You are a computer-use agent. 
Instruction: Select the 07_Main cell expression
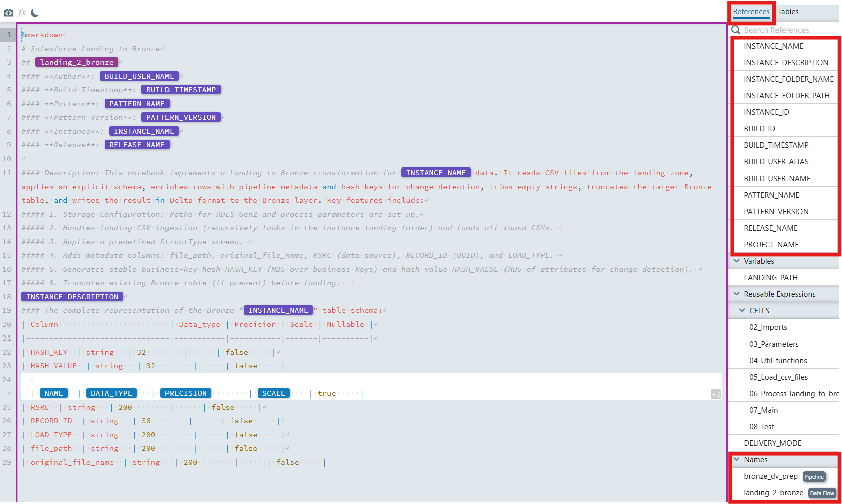tap(763, 410)
